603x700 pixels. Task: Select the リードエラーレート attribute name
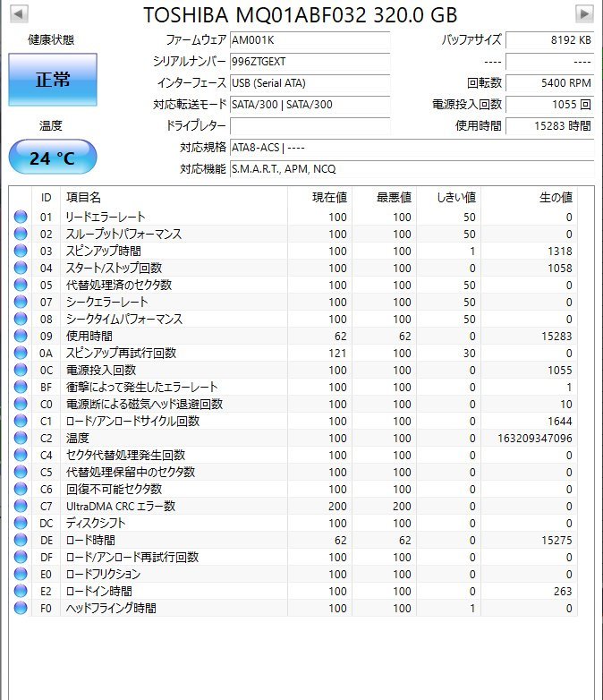click(106, 217)
